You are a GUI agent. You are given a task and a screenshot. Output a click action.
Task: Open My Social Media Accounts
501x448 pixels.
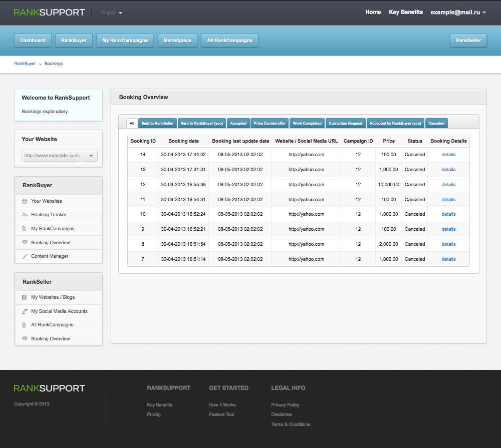coord(59,311)
